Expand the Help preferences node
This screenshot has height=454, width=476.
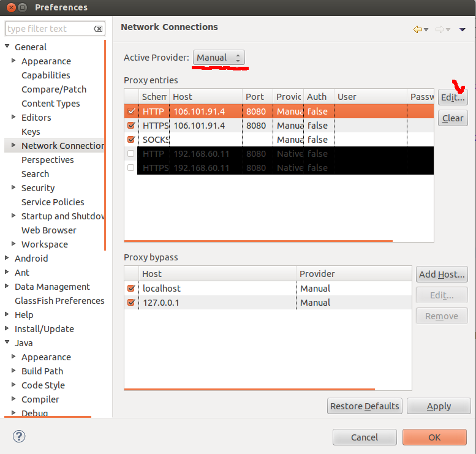(x=7, y=314)
